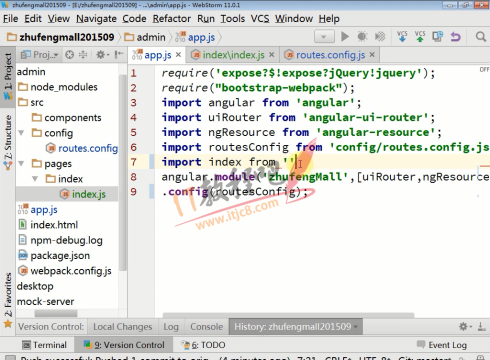Viewport: 490px width, 360px height.
Task: Click the green Run arrow icon
Action: tap(345, 36)
